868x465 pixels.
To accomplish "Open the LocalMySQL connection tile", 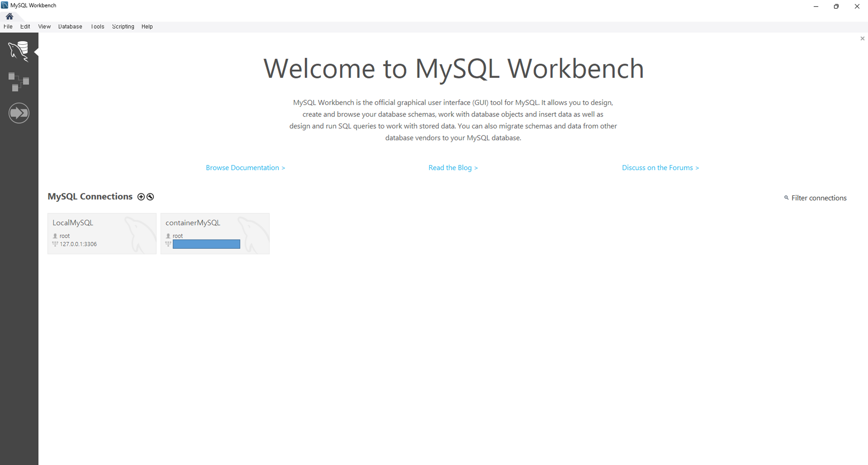I will point(102,233).
